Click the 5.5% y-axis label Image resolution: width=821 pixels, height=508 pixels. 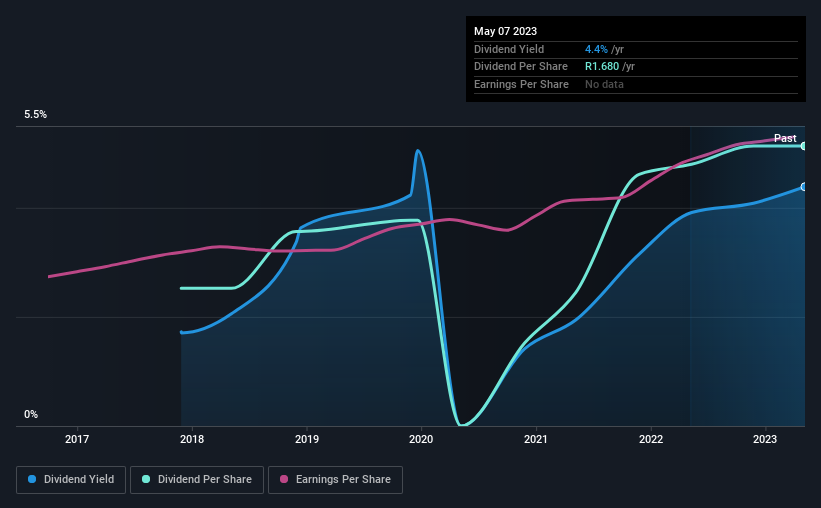pyautogui.click(x=36, y=115)
